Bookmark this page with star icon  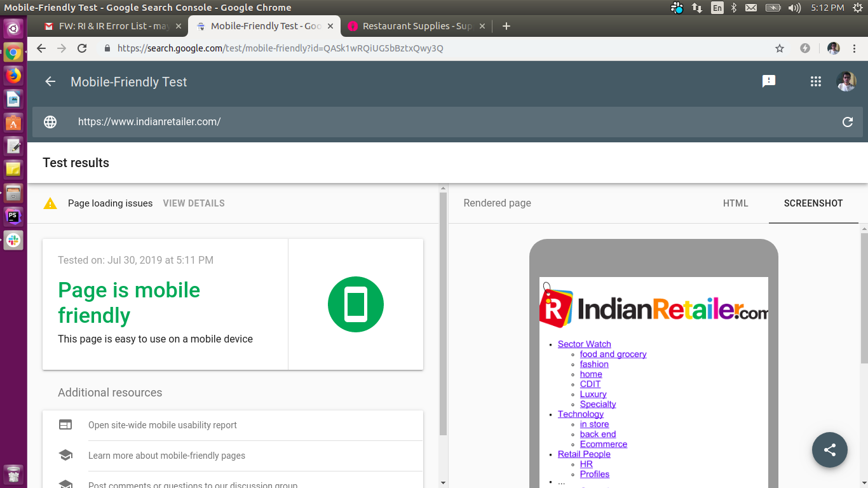(780, 48)
